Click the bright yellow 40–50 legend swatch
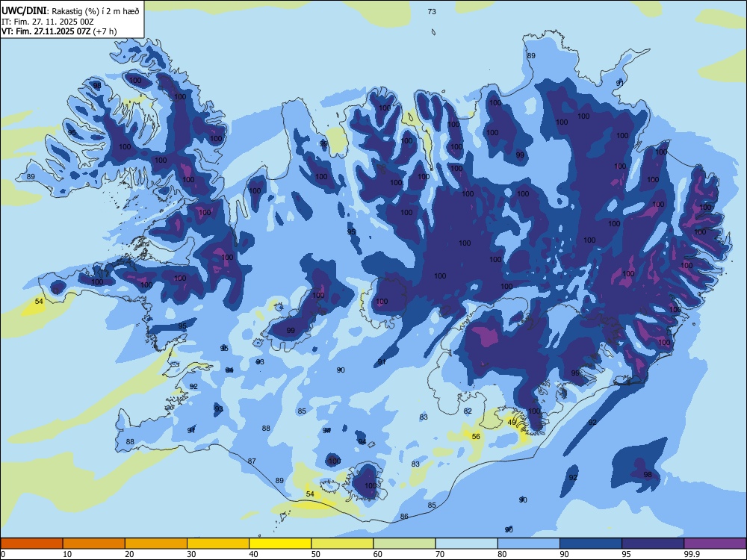This screenshot has height=560, width=747. [280, 544]
